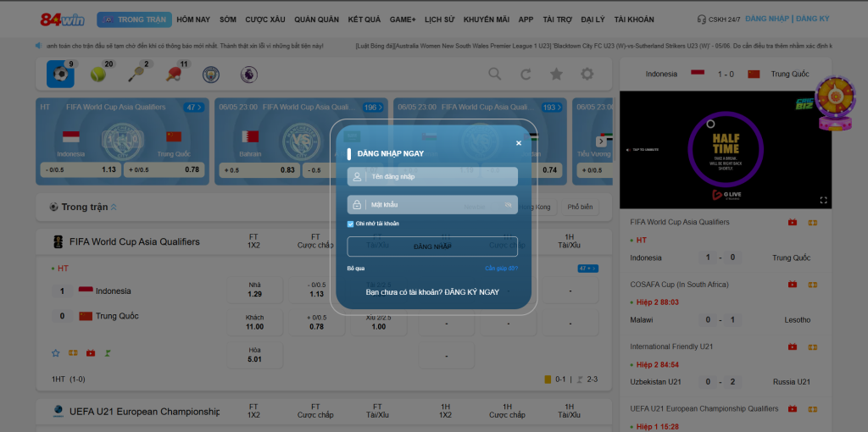Screen dimensions: 868x432
Task: Click the fullscreen icon on live video
Action: click(x=823, y=200)
